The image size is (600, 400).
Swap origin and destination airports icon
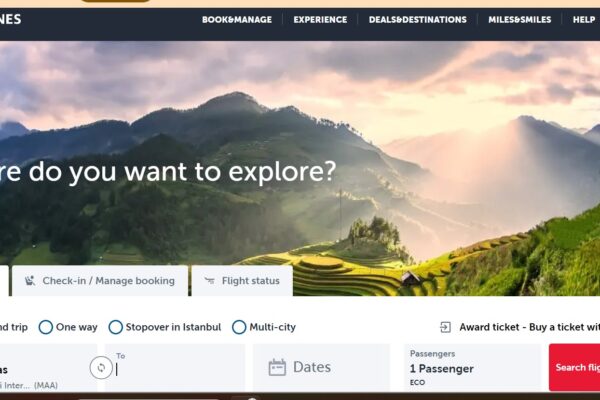[101, 367]
